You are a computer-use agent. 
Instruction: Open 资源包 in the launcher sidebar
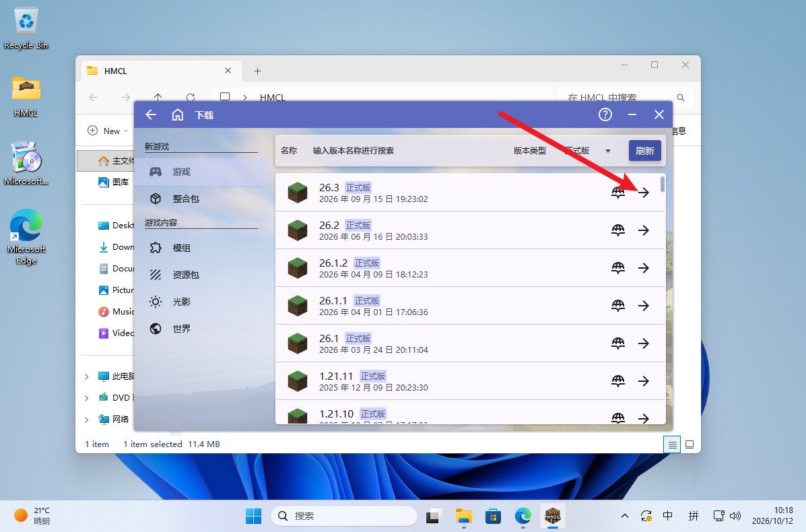[x=201, y=275]
